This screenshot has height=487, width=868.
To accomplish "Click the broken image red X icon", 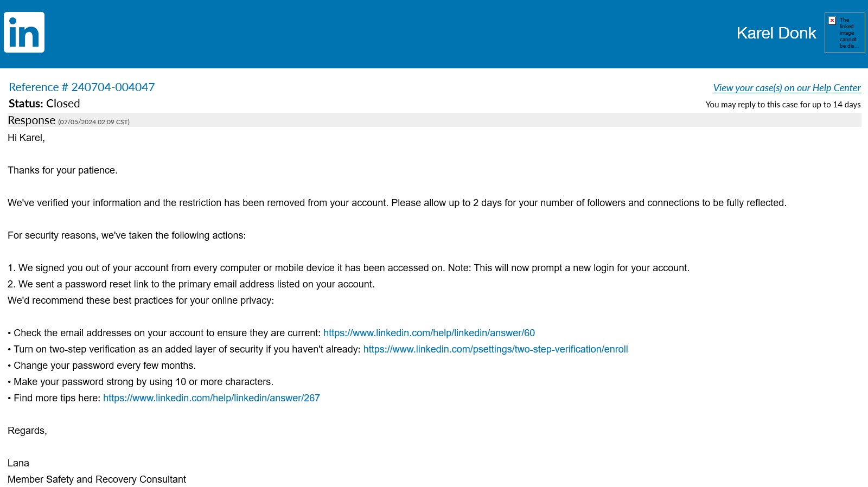I will [x=832, y=21].
